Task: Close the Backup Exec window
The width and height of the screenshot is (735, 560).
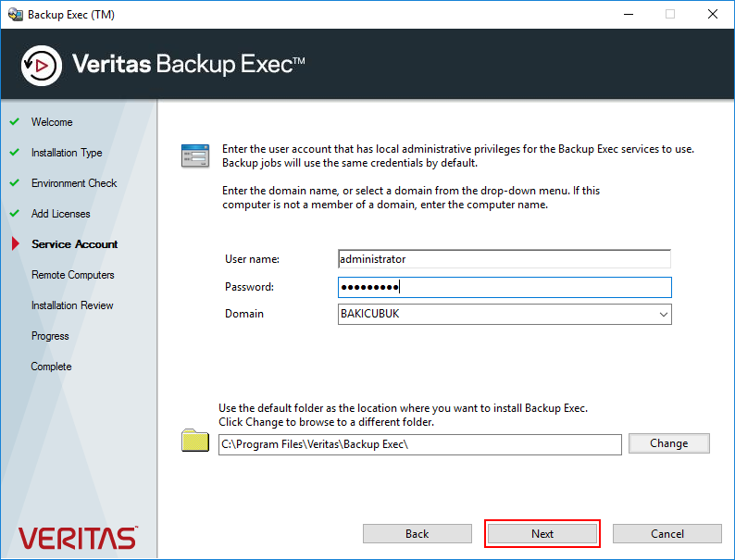Action: [713, 14]
